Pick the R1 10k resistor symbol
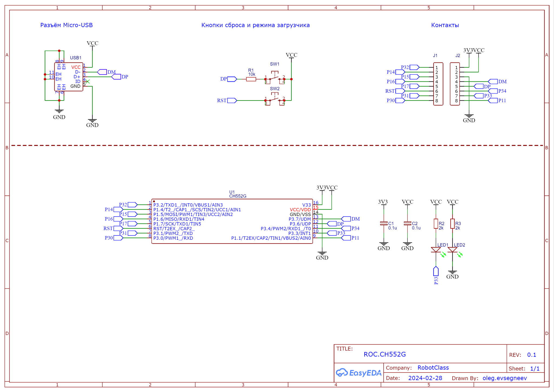Screen dimensions: 554x392 click(x=251, y=79)
